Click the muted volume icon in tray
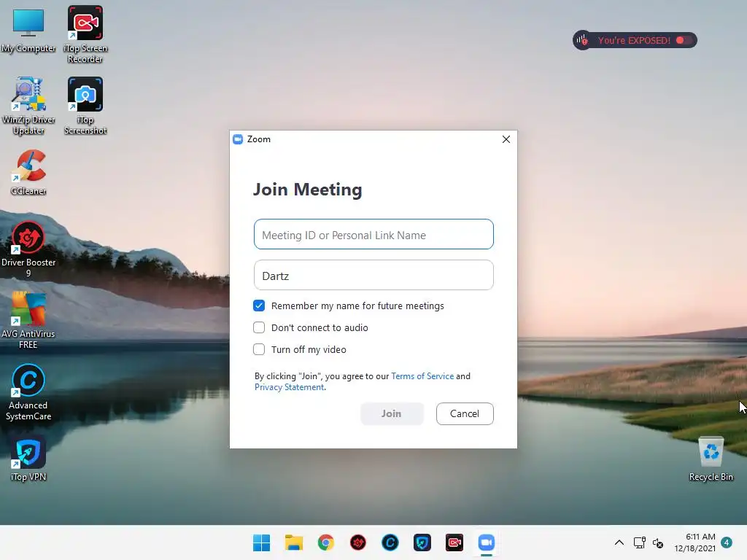This screenshot has width=747, height=560. [658, 542]
